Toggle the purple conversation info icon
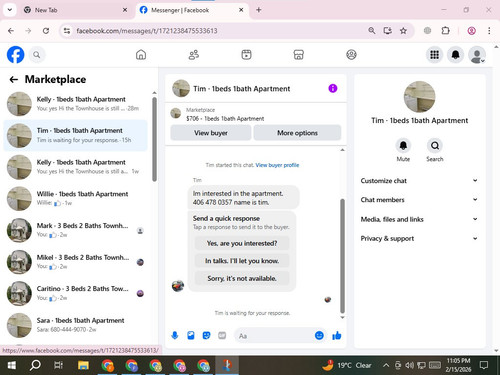Screen dimensions: 500x375 [x=333, y=88]
